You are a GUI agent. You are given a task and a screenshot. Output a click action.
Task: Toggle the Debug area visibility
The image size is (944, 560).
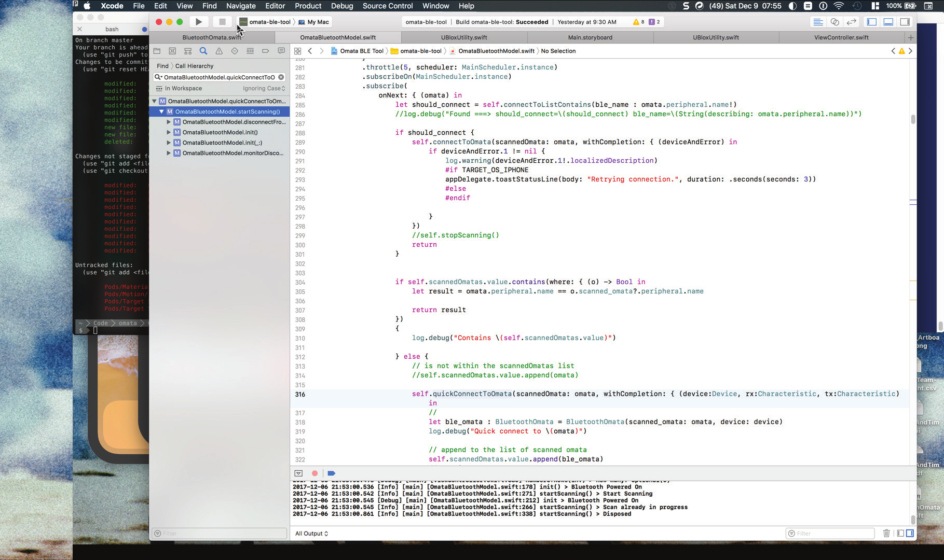(888, 22)
